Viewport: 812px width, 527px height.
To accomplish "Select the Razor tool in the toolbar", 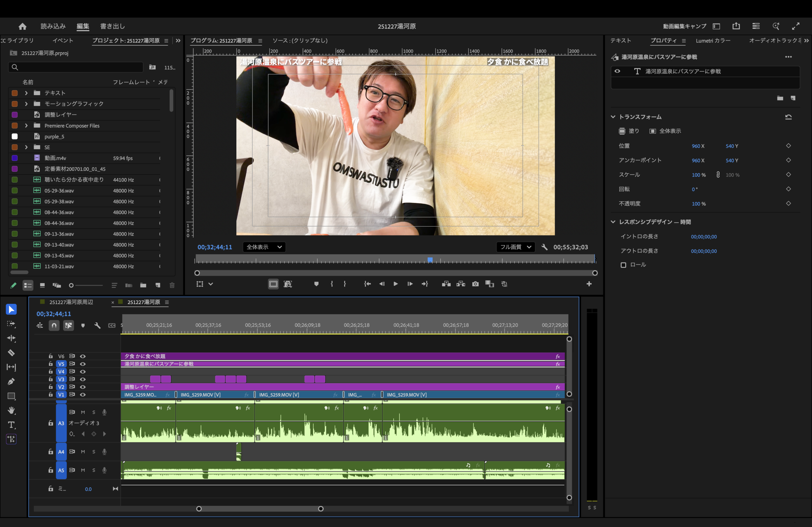I will pos(11,352).
